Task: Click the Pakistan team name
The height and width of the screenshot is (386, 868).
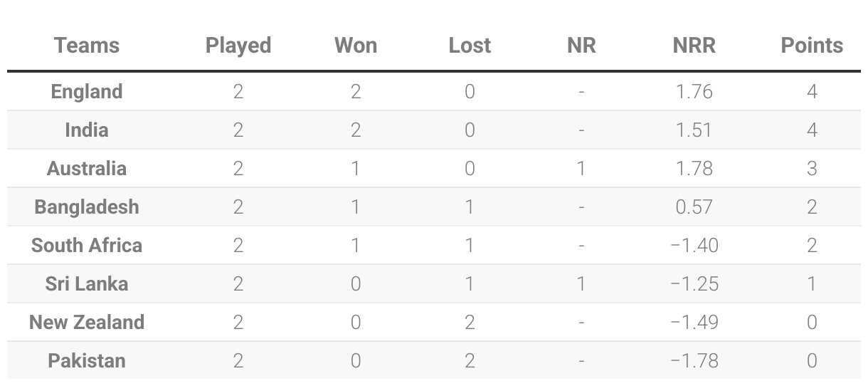Action: click(87, 361)
